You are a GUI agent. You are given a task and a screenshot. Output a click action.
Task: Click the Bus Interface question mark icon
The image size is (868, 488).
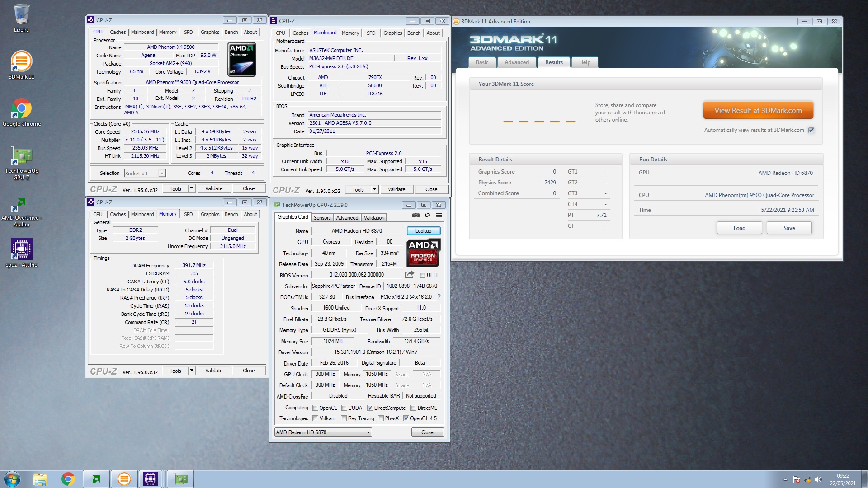point(439,297)
